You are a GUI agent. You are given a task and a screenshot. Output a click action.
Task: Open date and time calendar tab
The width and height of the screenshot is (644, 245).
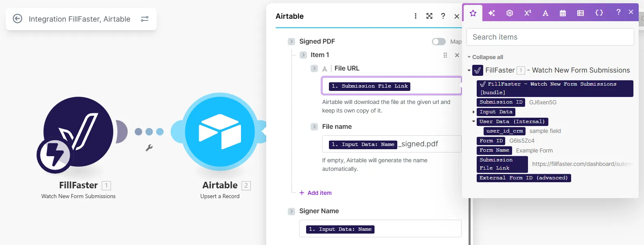[x=563, y=13]
